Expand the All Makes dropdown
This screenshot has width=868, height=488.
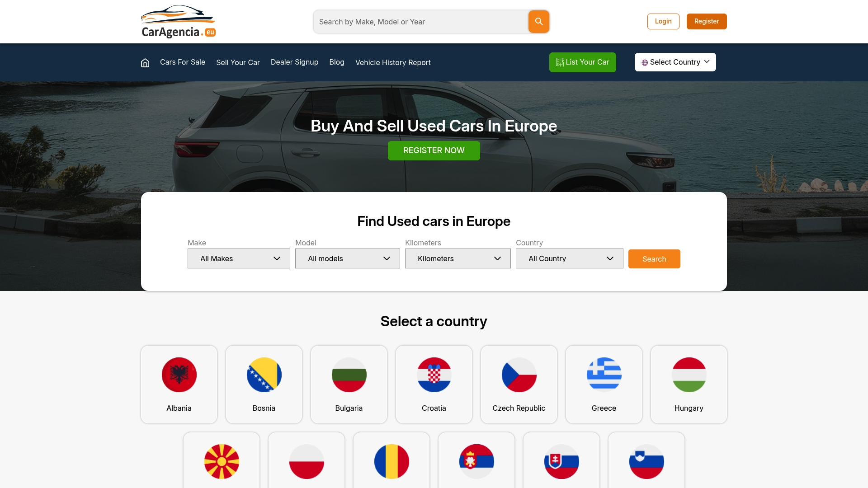tap(239, 258)
